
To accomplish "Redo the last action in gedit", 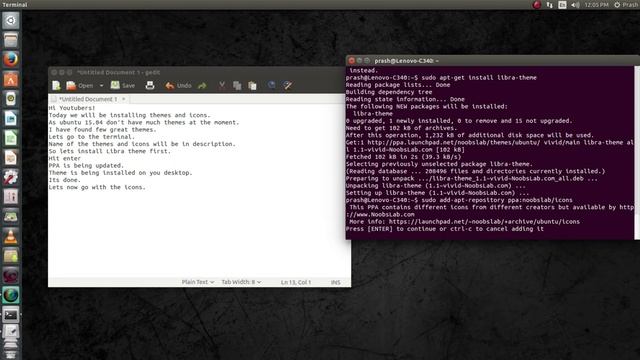I will [202, 85].
